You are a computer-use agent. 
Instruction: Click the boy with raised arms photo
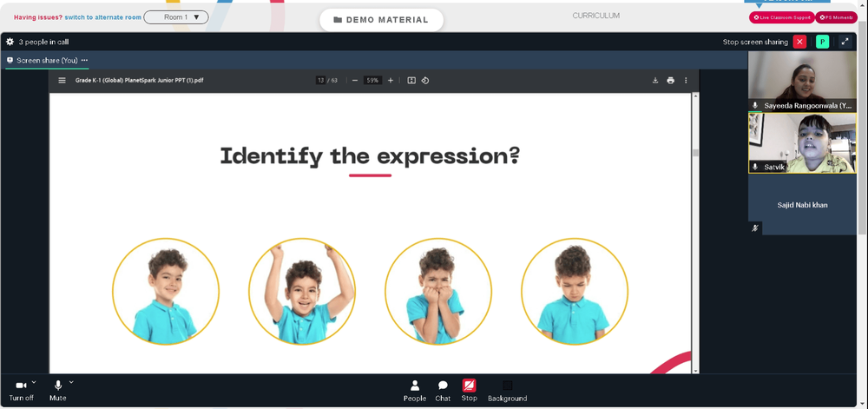click(x=302, y=292)
